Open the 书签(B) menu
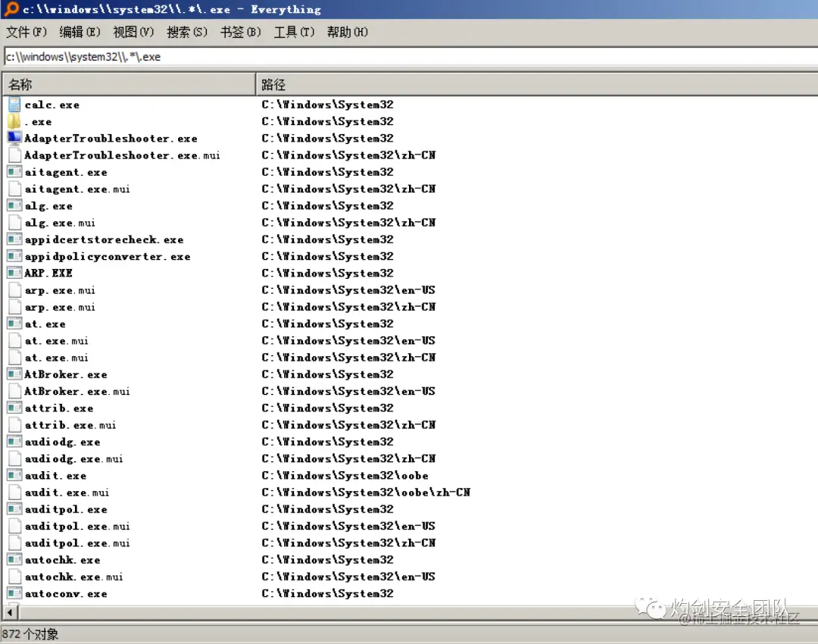818x644 pixels. click(x=241, y=33)
